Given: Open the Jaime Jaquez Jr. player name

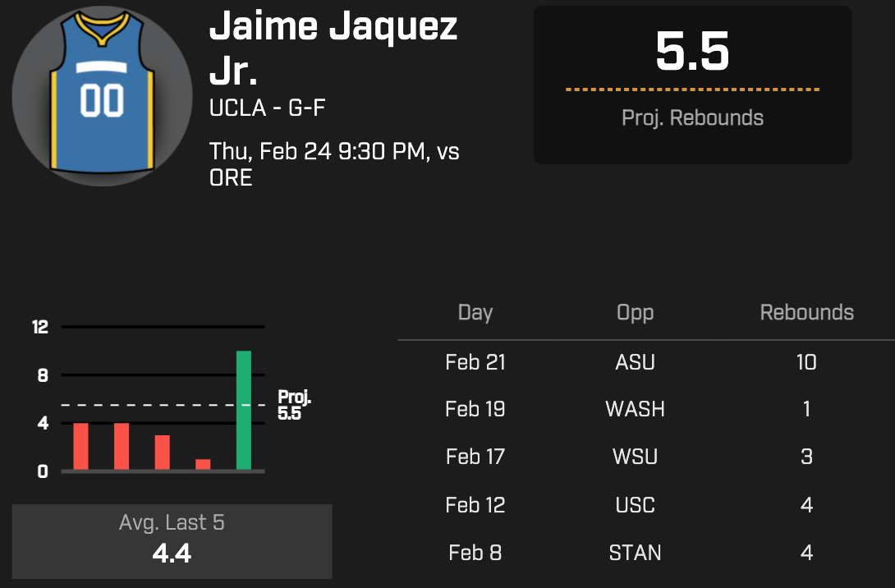Looking at the screenshot, I should [x=333, y=48].
